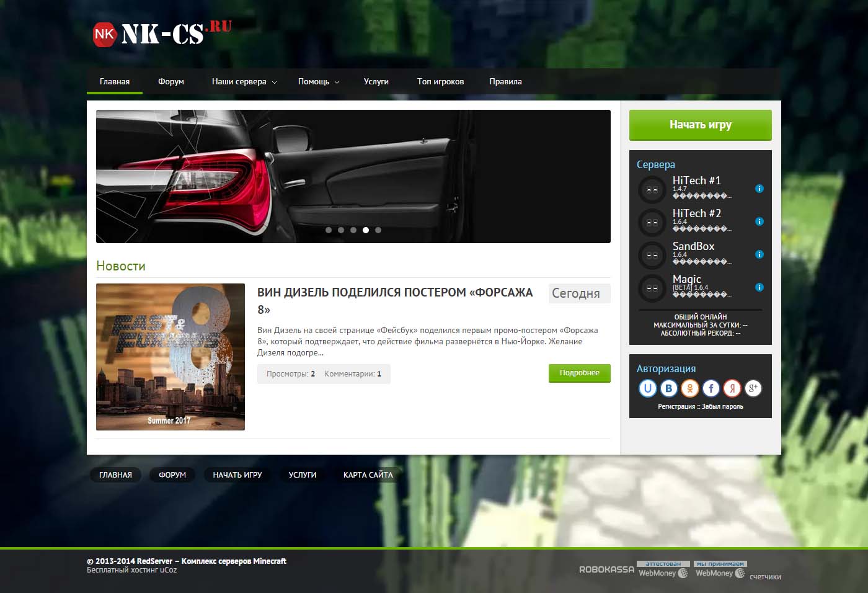
Task: Select fifth slider dot
Action: click(378, 230)
